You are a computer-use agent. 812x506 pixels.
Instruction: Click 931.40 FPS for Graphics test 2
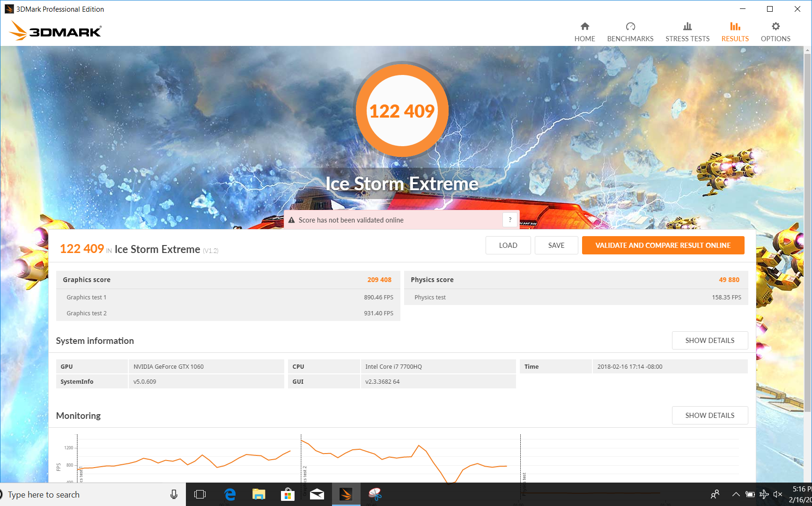pos(378,313)
